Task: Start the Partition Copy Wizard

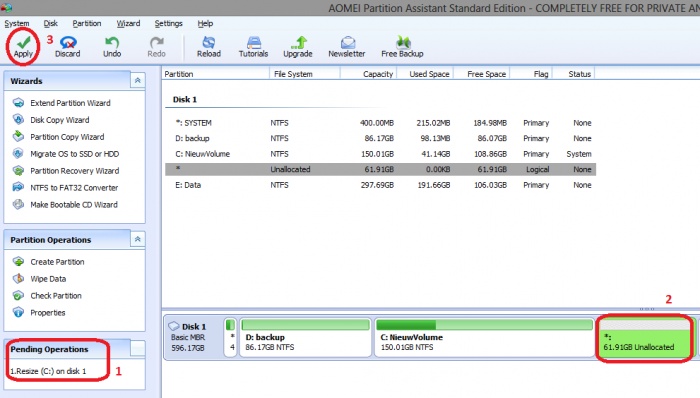Action: [x=58, y=137]
